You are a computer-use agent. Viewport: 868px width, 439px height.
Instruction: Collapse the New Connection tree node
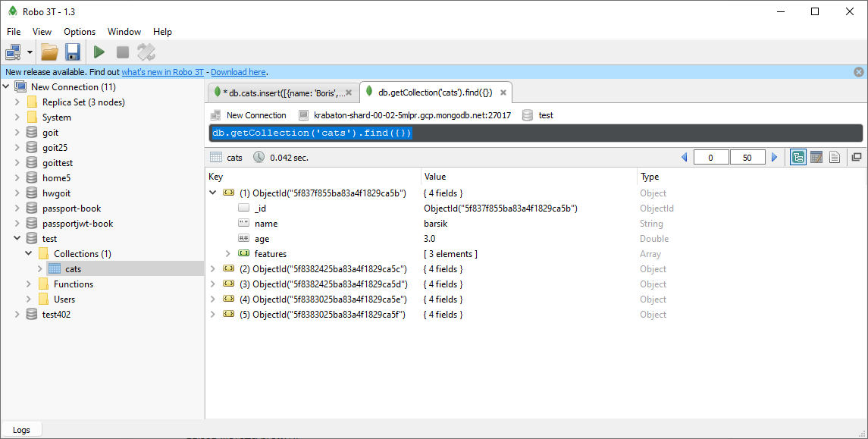(x=5, y=87)
